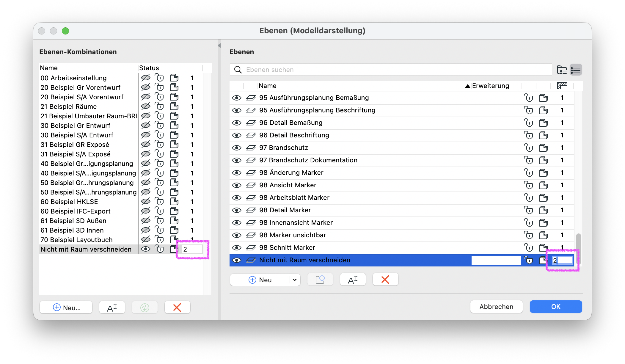Click Neu... to create layer combination

click(x=66, y=307)
